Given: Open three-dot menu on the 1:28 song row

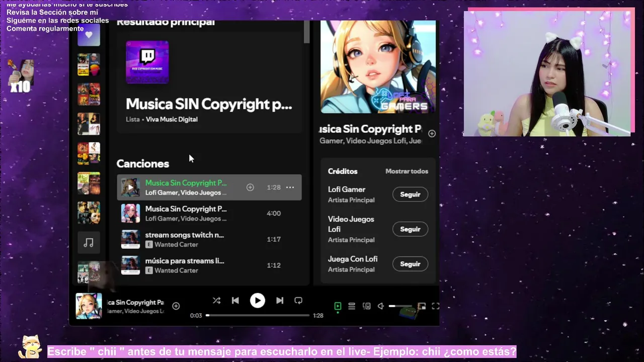Looking at the screenshot, I should [x=290, y=188].
